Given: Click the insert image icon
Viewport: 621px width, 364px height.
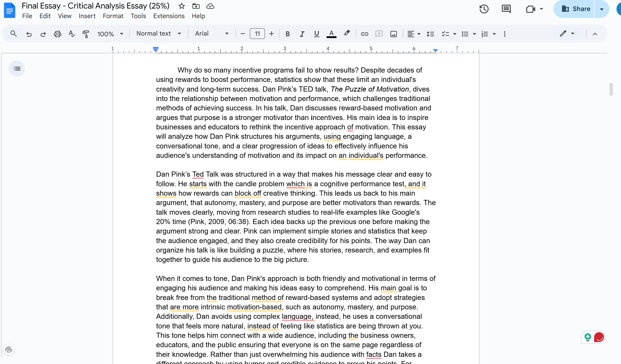Looking at the screenshot, I should pos(393,34).
